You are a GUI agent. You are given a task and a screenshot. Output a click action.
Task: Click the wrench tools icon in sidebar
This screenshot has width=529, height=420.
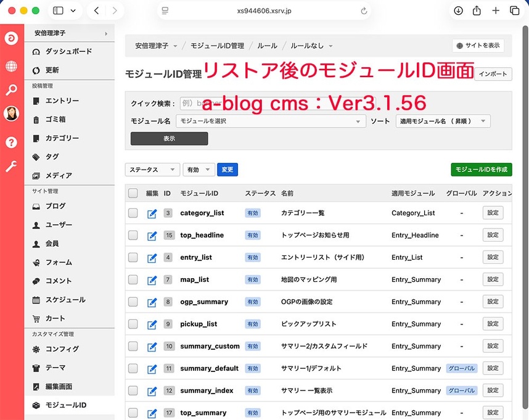[11, 167]
